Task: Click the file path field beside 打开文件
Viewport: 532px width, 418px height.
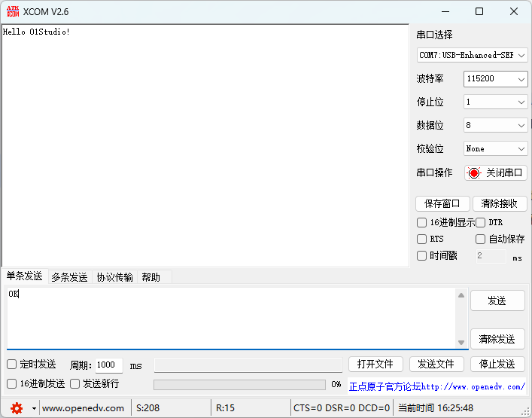Action: (248, 365)
